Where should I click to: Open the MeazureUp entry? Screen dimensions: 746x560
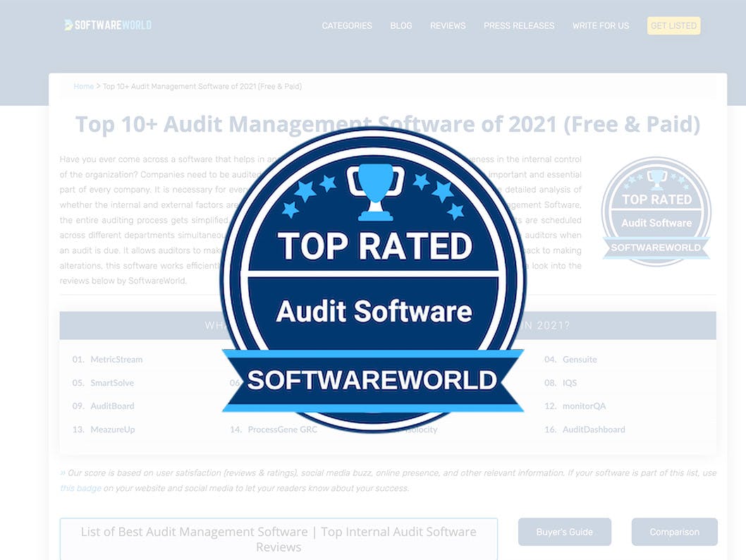click(113, 429)
